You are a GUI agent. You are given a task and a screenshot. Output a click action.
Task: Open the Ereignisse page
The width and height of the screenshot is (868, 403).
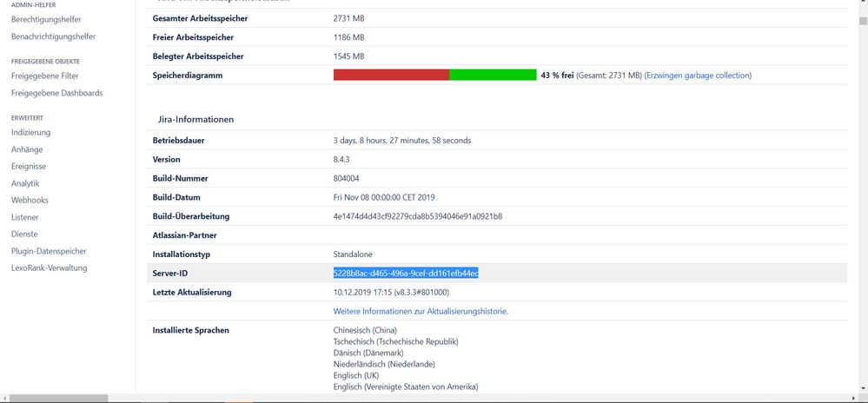click(28, 166)
